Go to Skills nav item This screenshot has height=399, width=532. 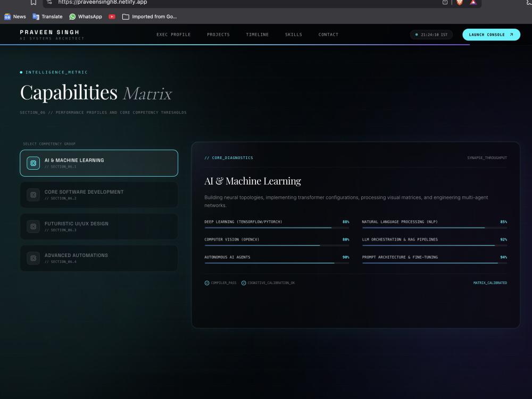(x=294, y=35)
